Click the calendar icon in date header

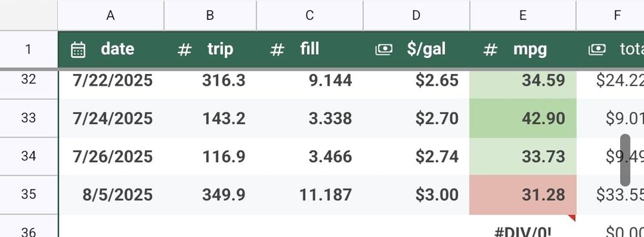(78, 50)
